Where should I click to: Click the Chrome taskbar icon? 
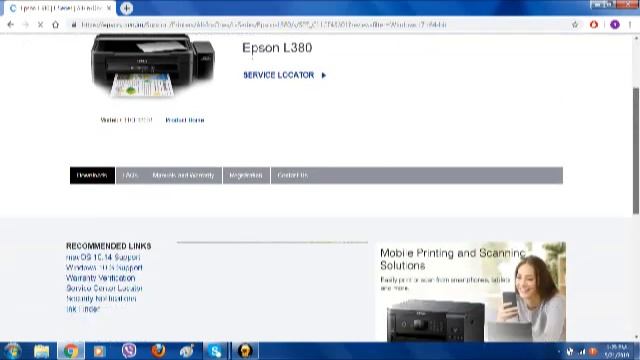(71, 351)
